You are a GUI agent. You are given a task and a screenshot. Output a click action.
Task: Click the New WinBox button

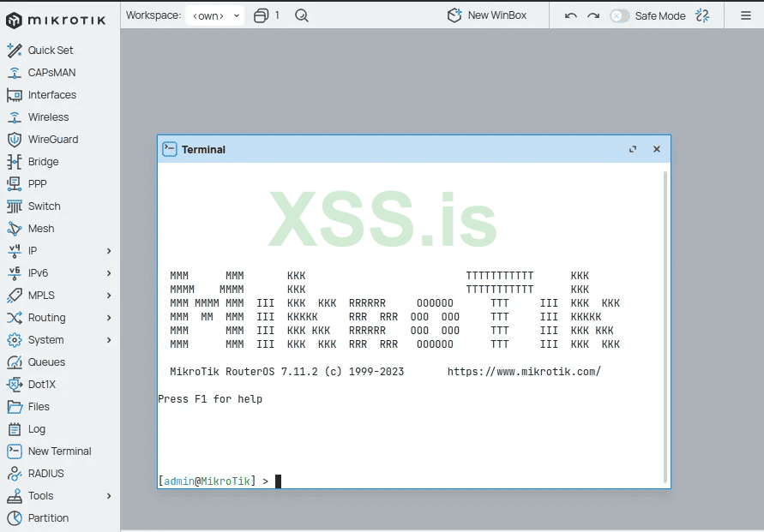(x=487, y=15)
